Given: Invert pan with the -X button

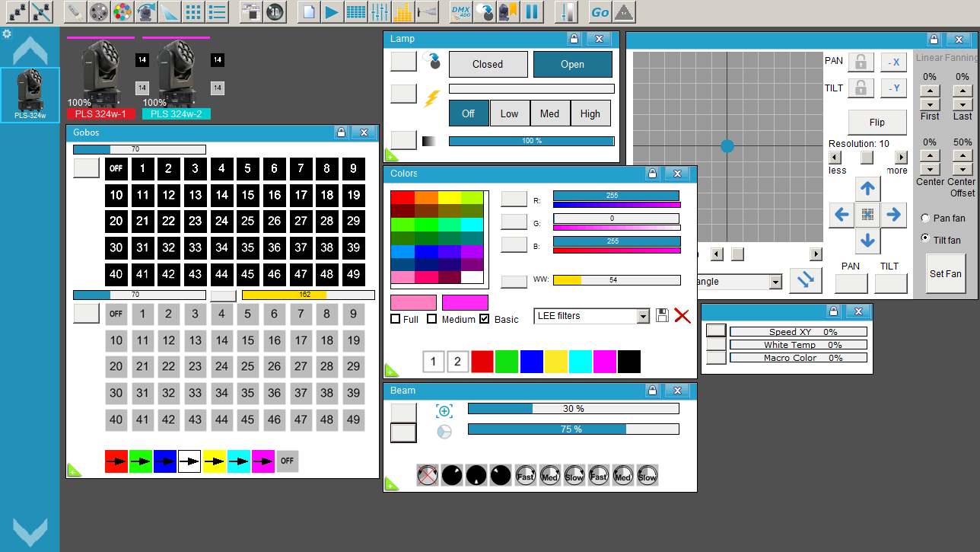Looking at the screenshot, I should [894, 62].
